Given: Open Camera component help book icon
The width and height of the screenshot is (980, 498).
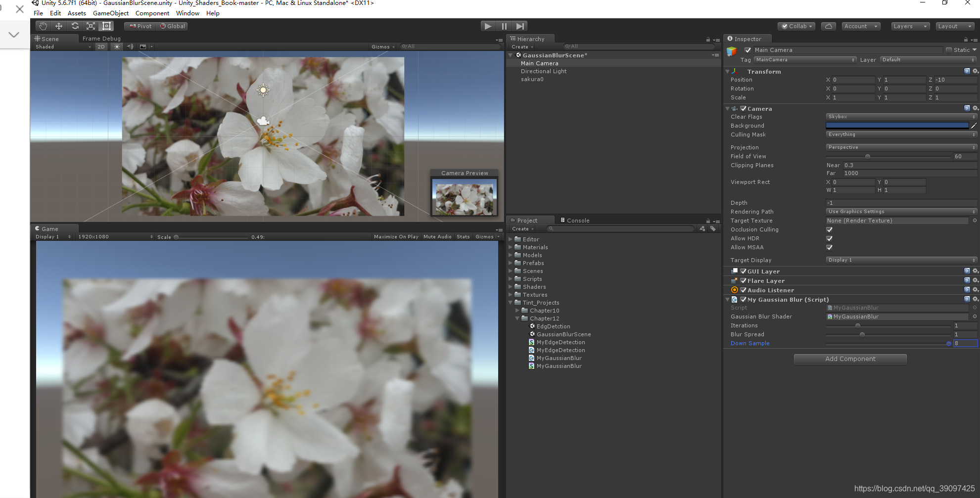Looking at the screenshot, I should 967,108.
